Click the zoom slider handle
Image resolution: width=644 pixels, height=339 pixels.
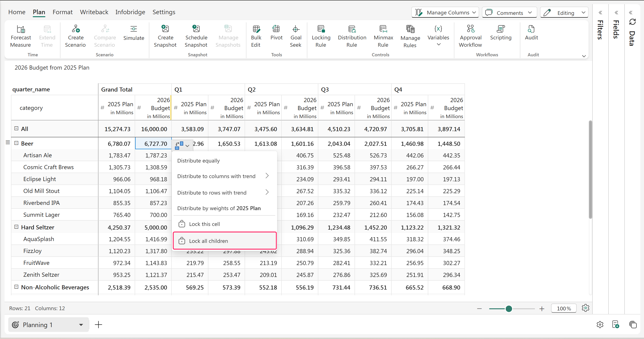[x=508, y=309]
